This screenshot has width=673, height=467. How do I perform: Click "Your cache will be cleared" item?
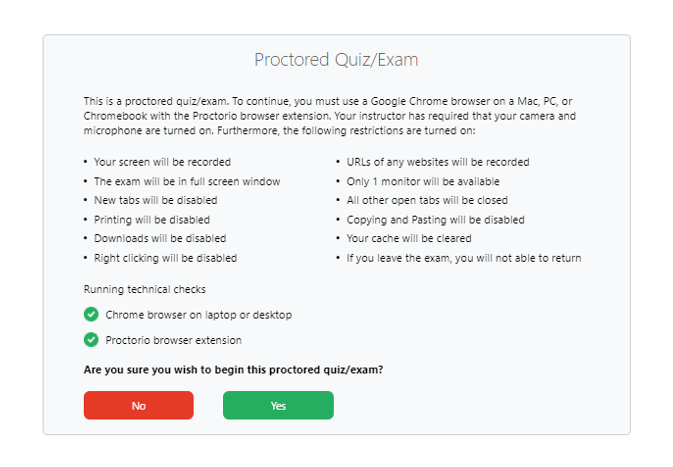(410, 238)
